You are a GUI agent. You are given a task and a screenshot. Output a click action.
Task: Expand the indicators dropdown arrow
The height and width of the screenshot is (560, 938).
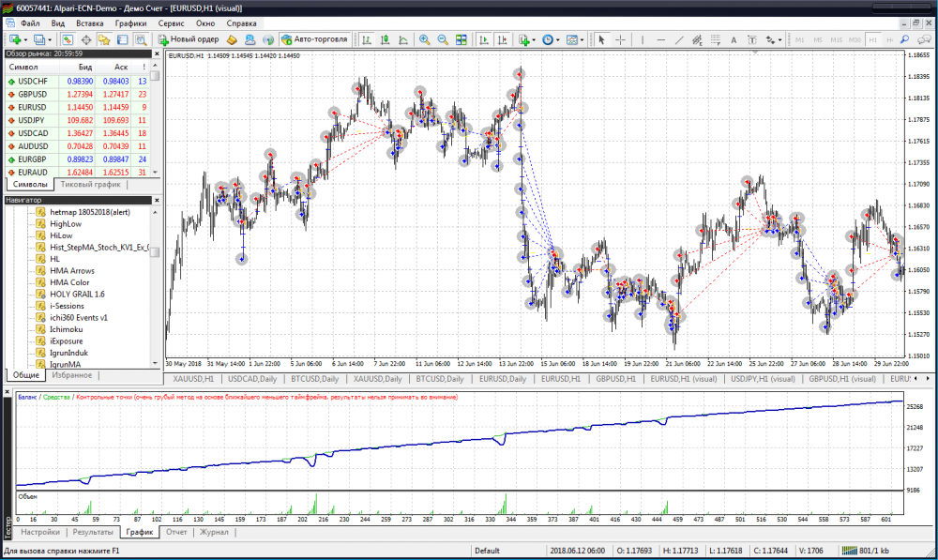point(534,40)
